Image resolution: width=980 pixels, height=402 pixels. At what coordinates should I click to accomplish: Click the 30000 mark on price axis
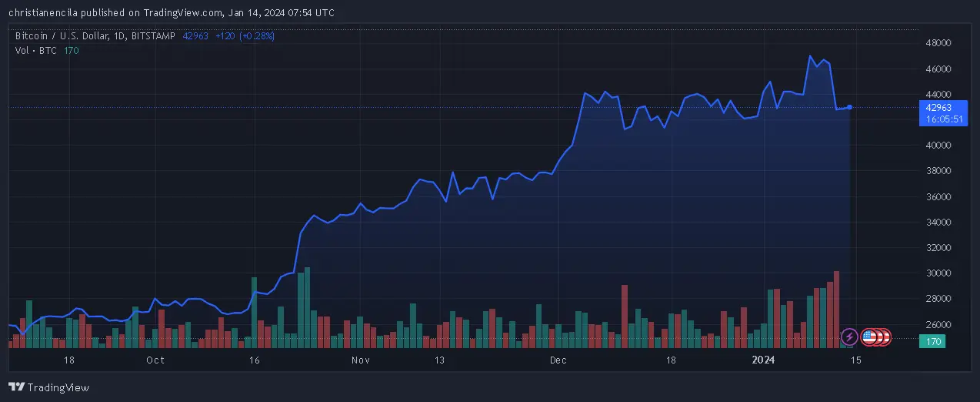[x=940, y=273]
